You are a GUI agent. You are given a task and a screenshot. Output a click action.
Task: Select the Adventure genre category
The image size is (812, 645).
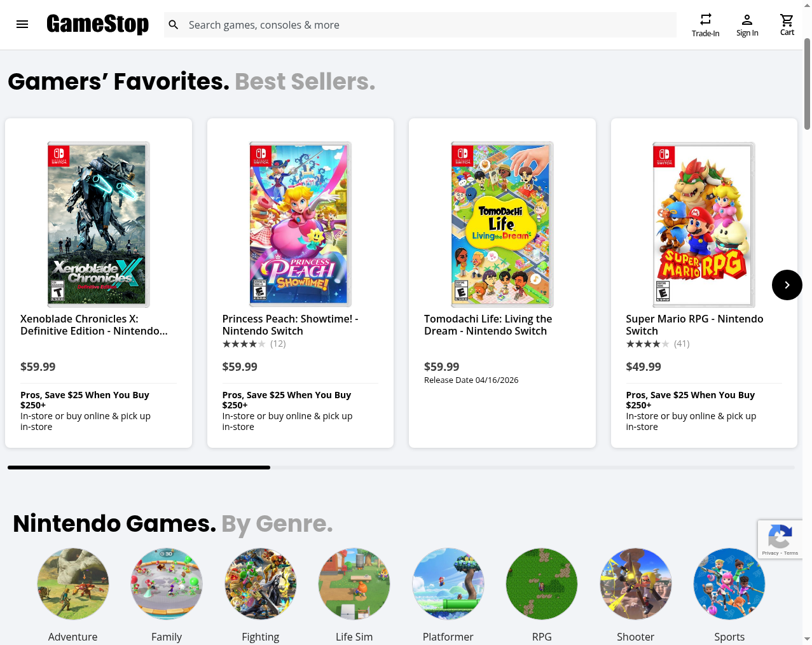[72, 583]
